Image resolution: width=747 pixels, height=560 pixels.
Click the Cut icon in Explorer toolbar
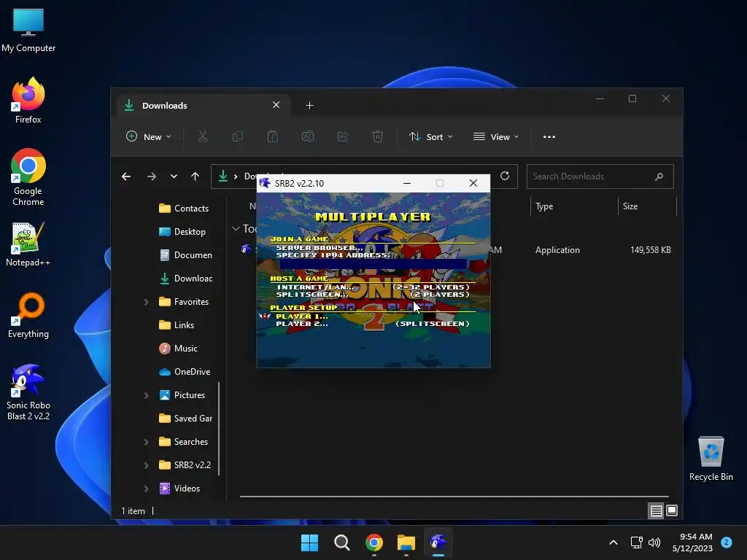click(203, 136)
